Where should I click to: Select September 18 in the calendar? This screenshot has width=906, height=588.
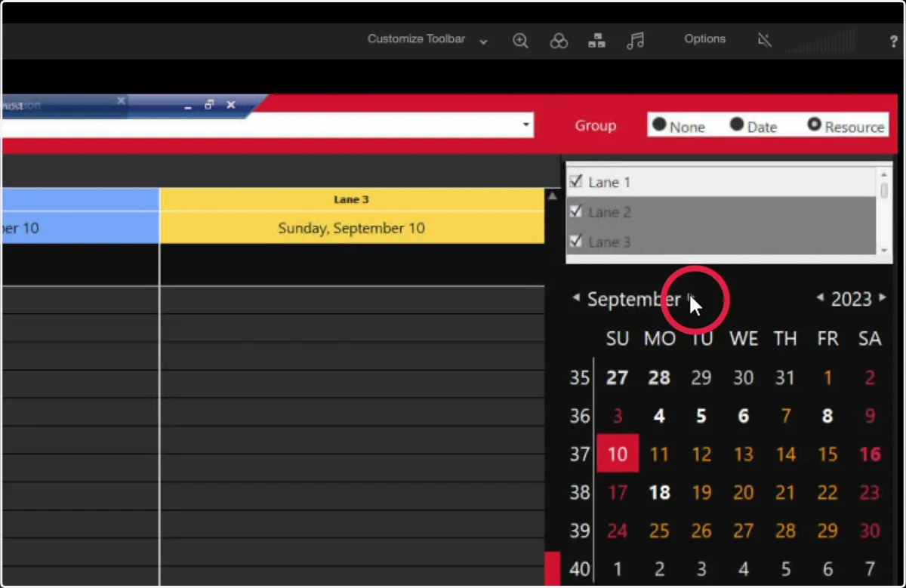(x=659, y=492)
